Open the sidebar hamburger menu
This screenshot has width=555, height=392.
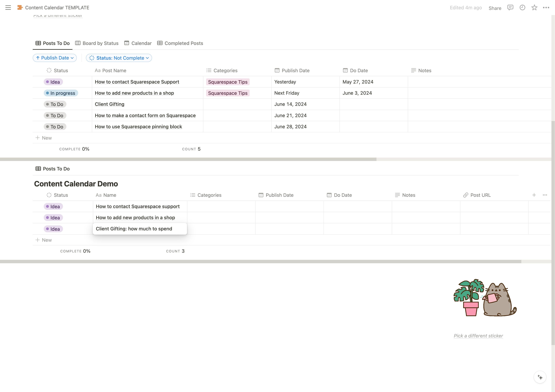click(x=8, y=7)
